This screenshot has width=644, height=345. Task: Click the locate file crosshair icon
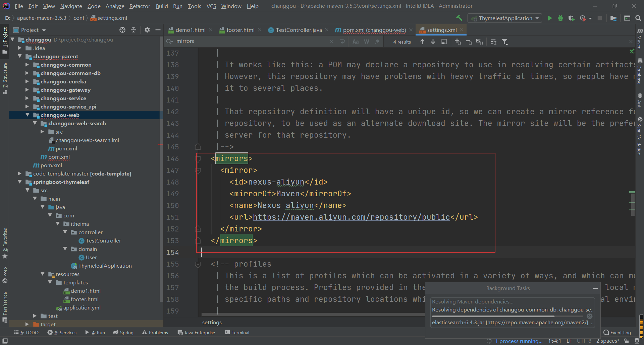122,30
